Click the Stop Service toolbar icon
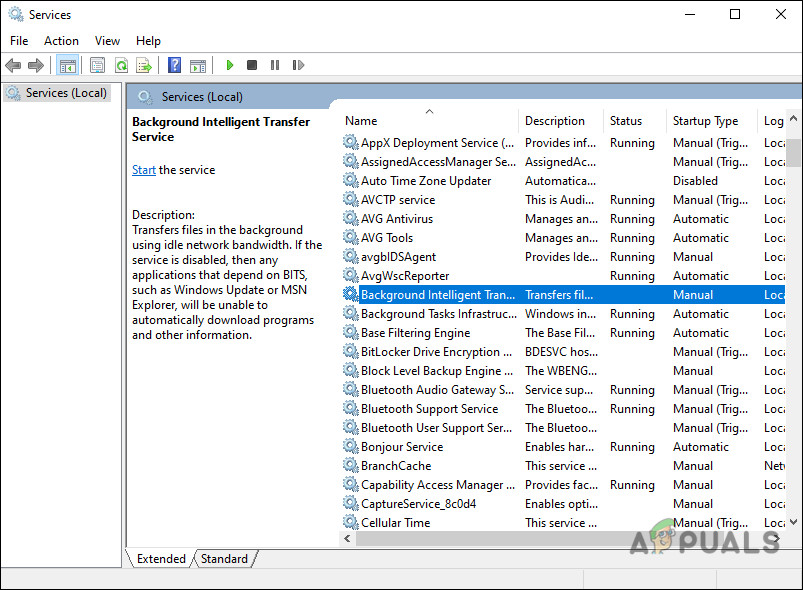This screenshot has width=803, height=590. click(x=252, y=66)
